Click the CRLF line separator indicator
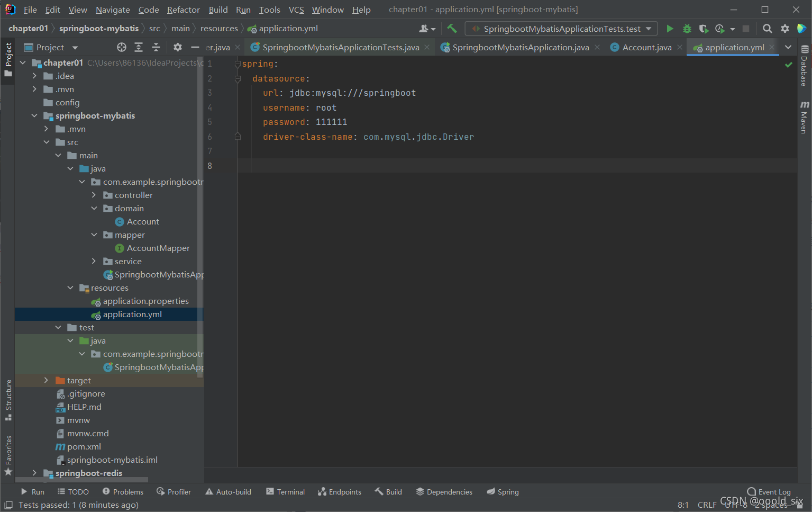812x512 pixels. [x=707, y=505]
